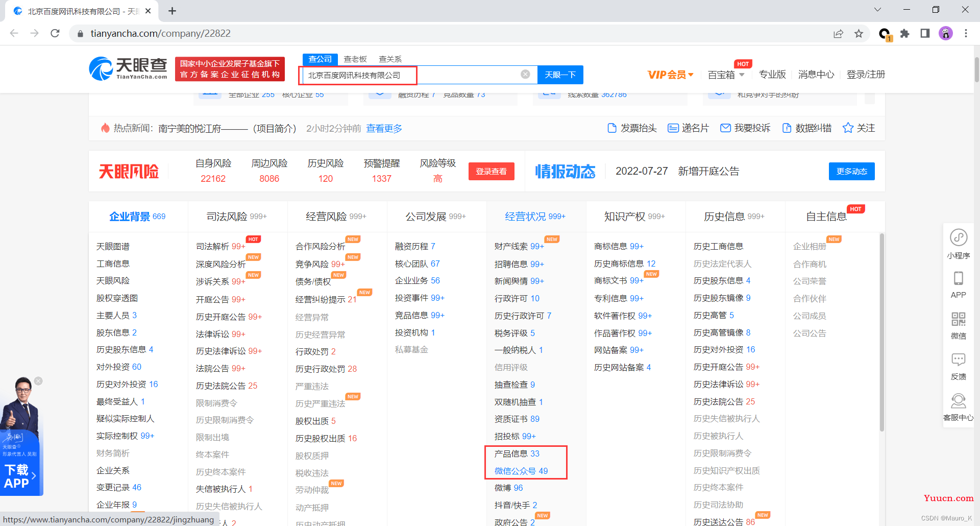The image size is (980, 526).
Task: Open 登录/注册 login link
Action: coord(866,75)
